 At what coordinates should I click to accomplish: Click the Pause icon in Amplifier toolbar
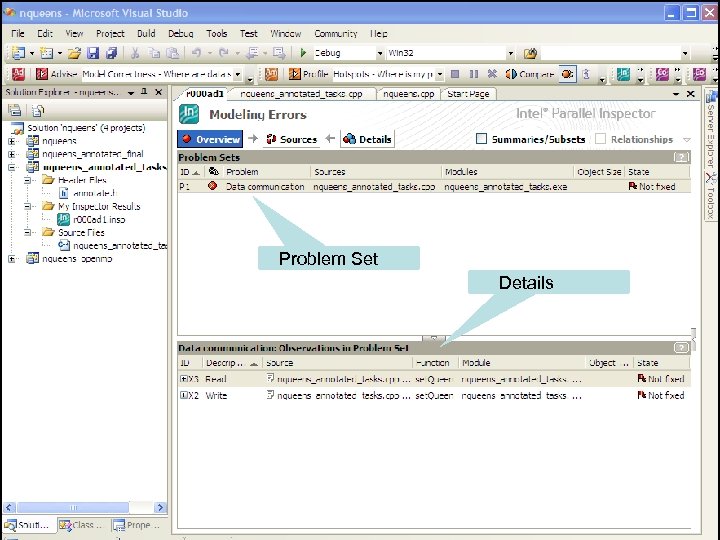474,74
